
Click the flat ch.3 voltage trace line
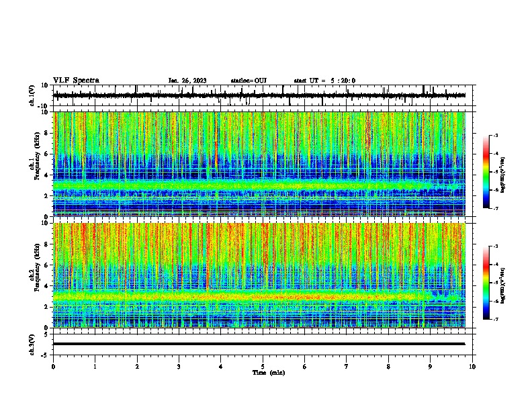[259, 344]
